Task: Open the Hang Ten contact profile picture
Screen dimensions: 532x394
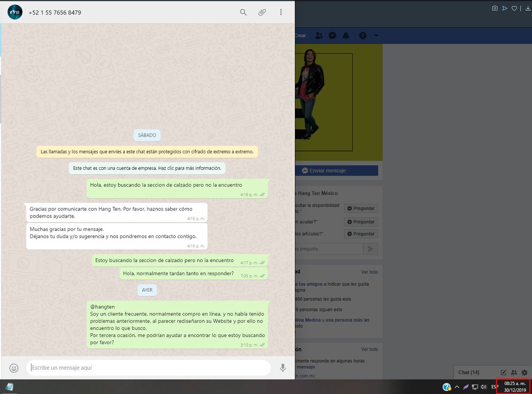Action: [15, 12]
